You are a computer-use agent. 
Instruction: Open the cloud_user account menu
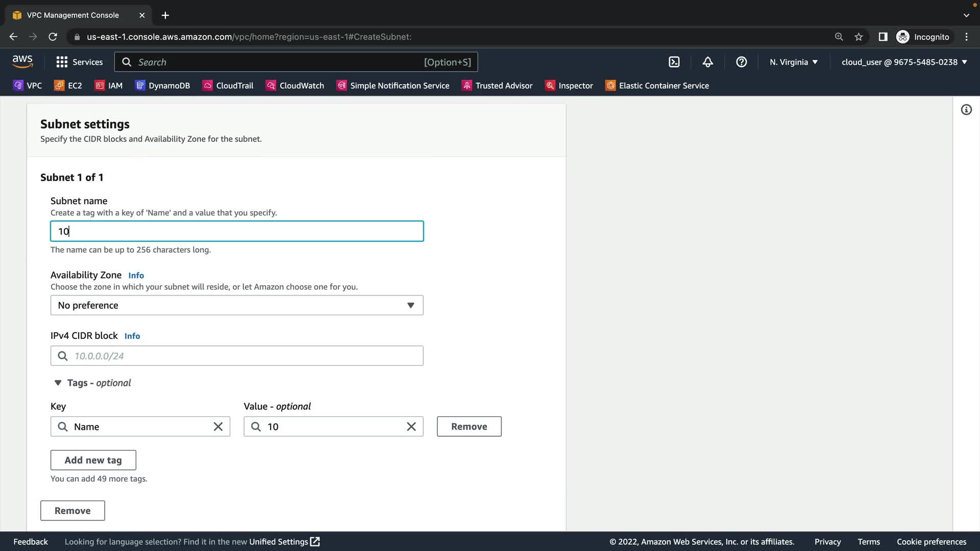pos(904,62)
